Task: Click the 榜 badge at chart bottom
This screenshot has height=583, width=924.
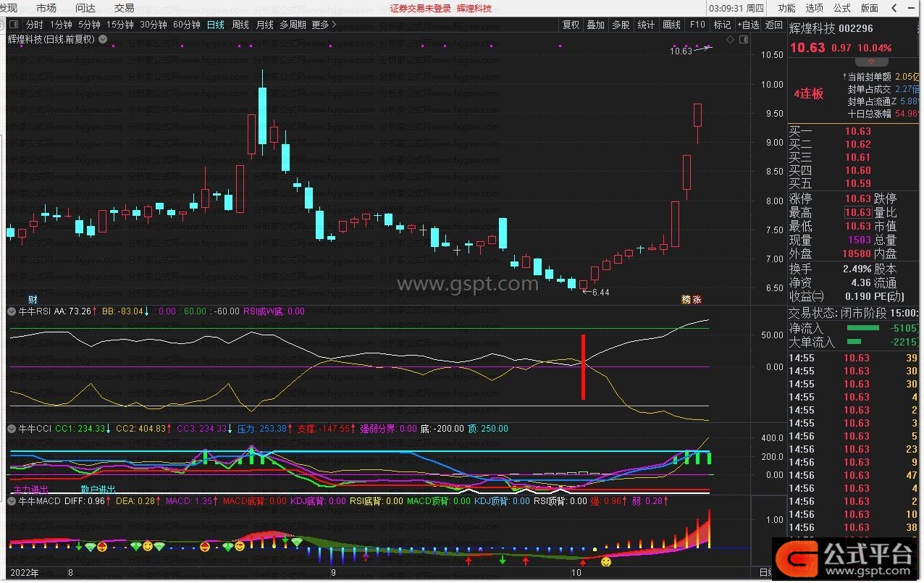Action: click(685, 299)
